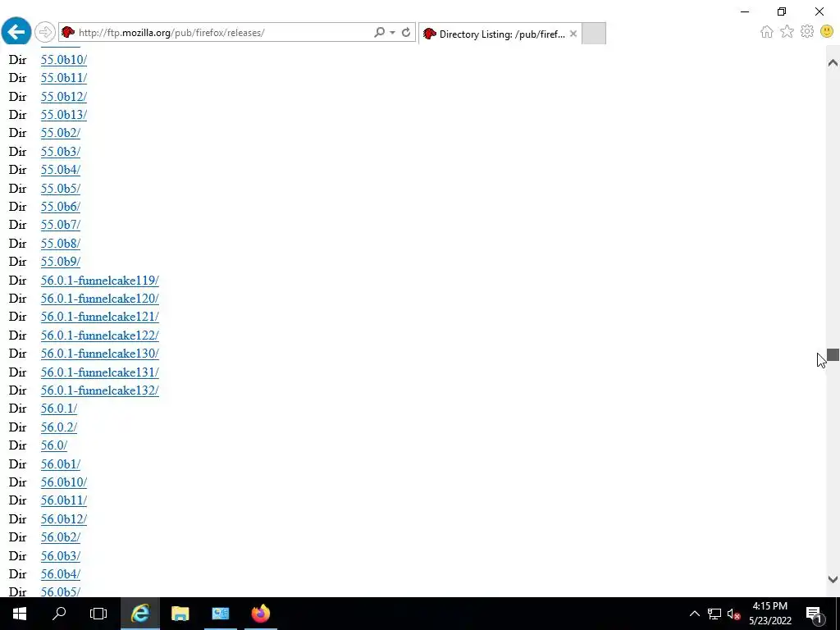Open the 56.0b4/ directory
Viewport: 840px width, 630px height.
61,574
